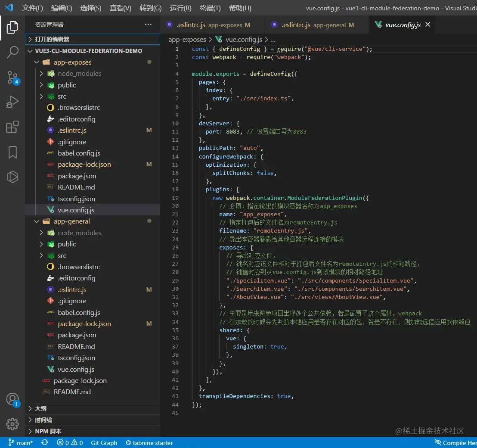Expand the 打开的编辑器 section
Viewport: 477px width, 448px height.
[x=93, y=39]
